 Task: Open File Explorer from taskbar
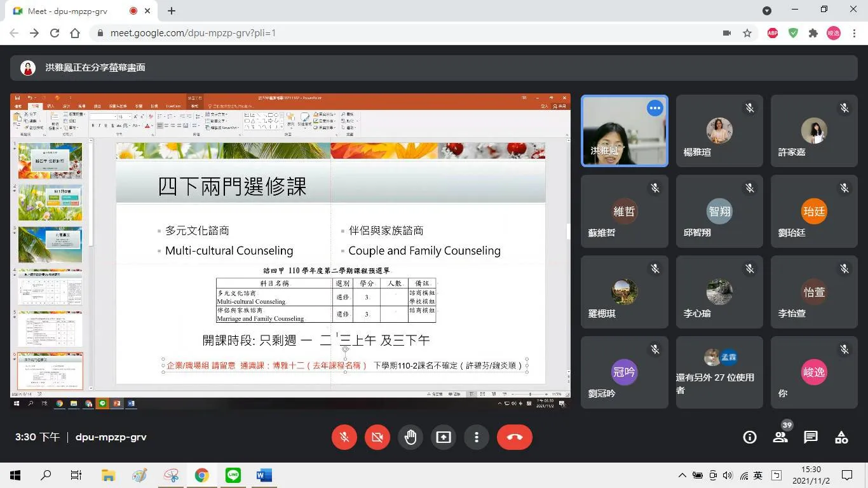108,475
